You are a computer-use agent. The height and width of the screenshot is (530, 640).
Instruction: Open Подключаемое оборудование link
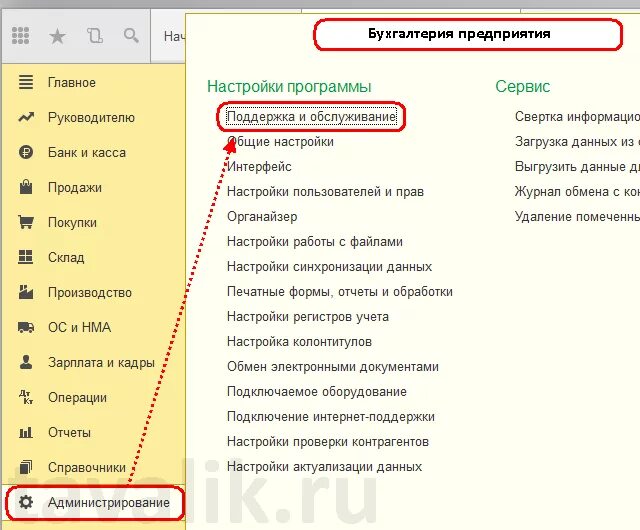tap(317, 392)
